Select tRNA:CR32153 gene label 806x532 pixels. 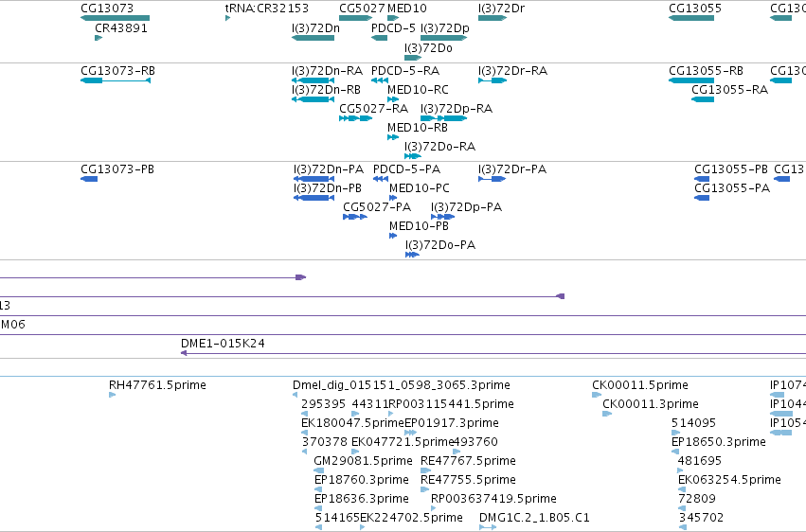point(267,9)
